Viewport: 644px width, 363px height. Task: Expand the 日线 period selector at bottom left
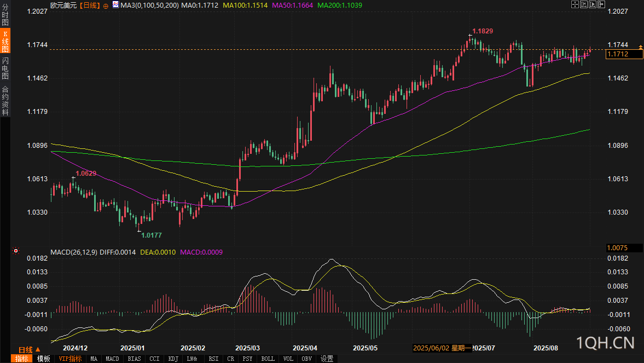point(29,350)
